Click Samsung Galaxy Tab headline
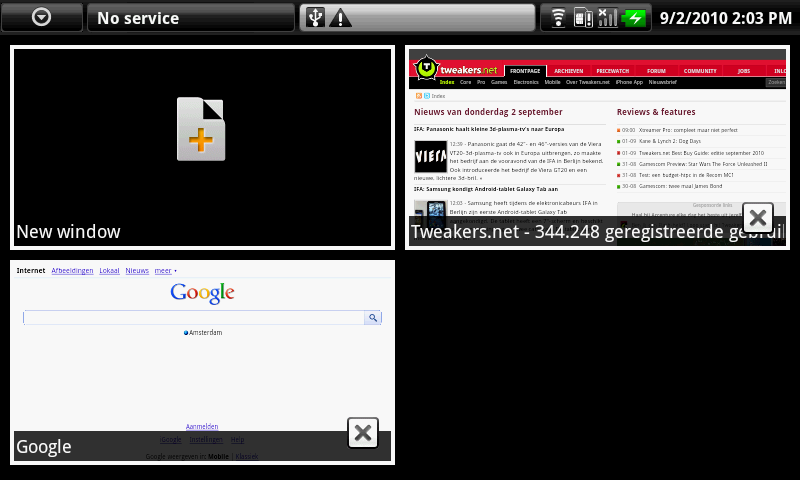 (486, 189)
